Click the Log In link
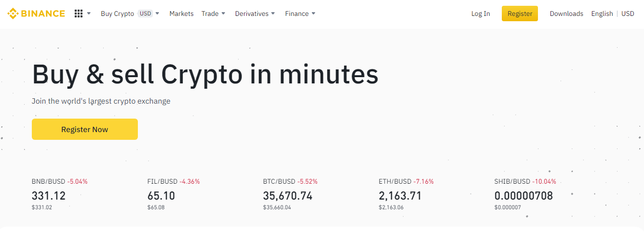The image size is (644, 243). [481, 13]
